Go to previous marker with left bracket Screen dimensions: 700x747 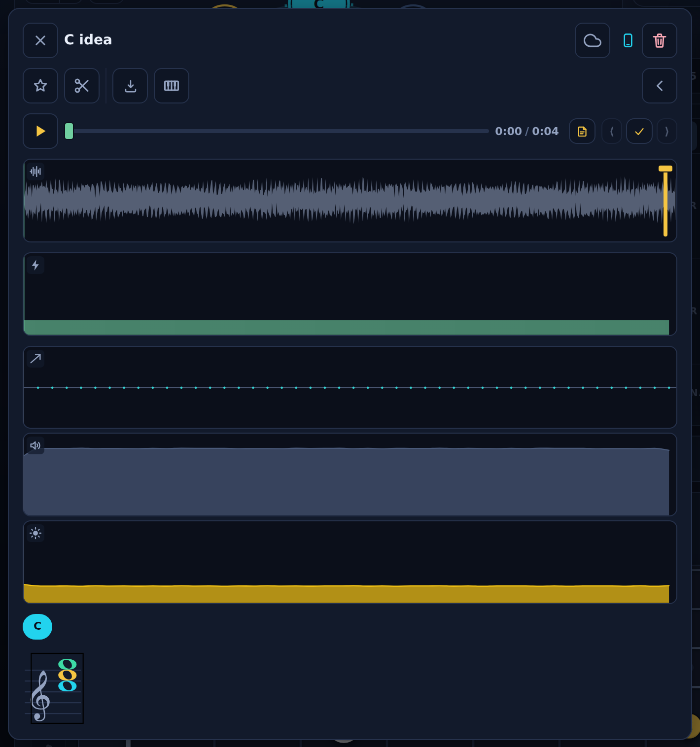[x=612, y=132]
